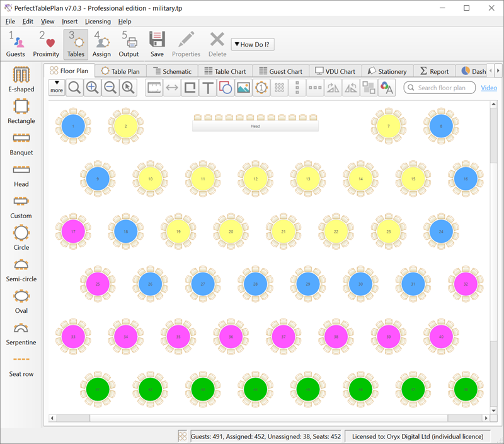The width and height of the screenshot is (504, 444).
Task: Click the rotate clockwise icon
Action: click(333, 88)
